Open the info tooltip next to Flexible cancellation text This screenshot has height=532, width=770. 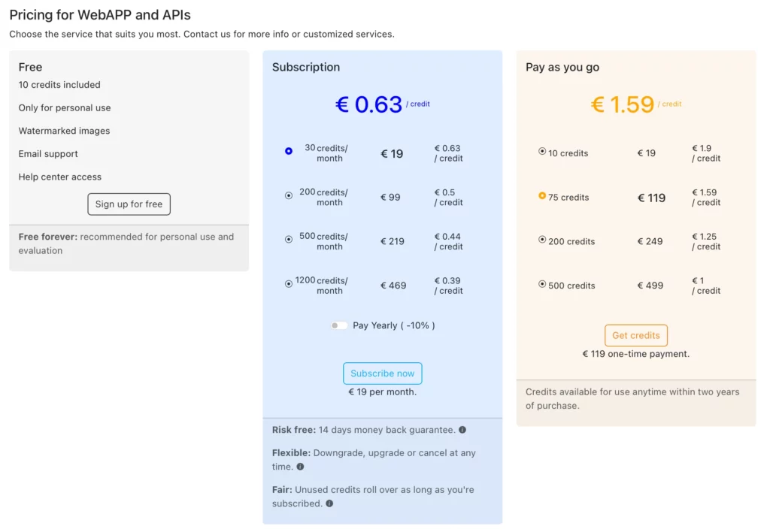point(300,467)
